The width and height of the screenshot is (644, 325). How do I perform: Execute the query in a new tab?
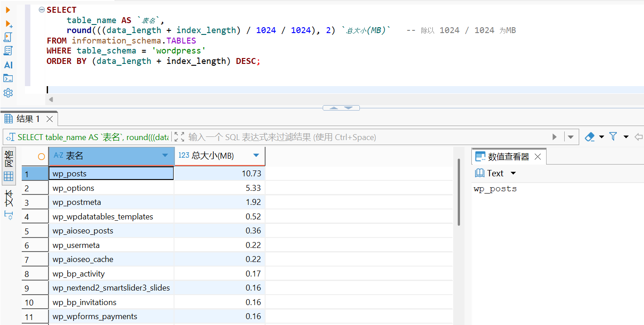tap(8, 23)
